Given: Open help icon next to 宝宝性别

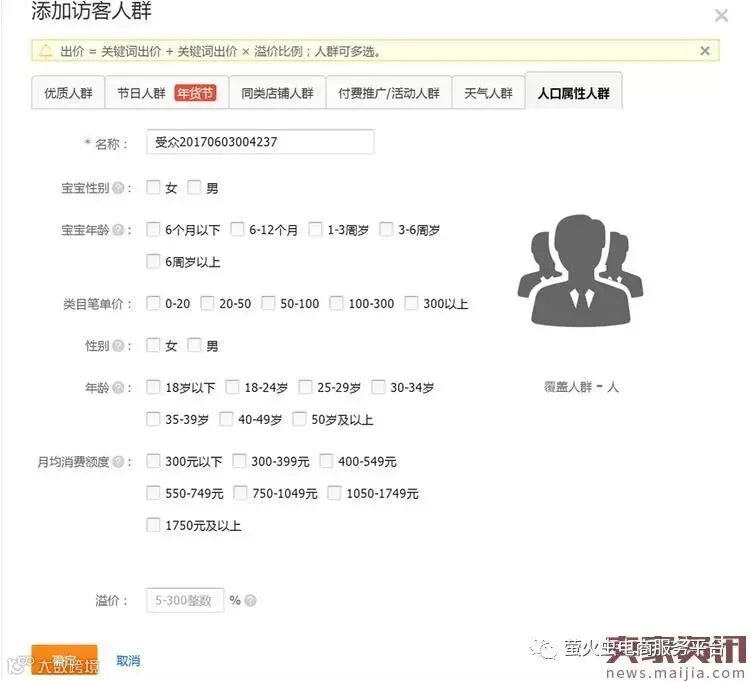Looking at the screenshot, I should (118, 188).
